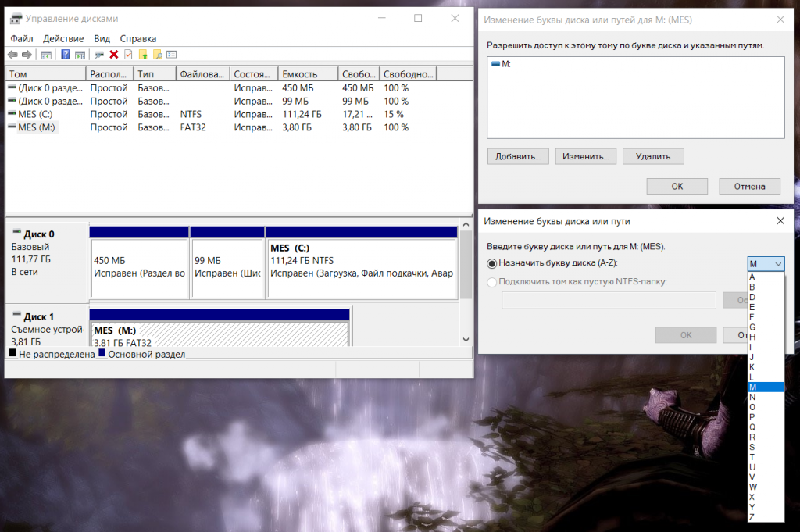The image size is (800, 532).
Task: Sort by the Емкость column header
Action: [308, 74]
